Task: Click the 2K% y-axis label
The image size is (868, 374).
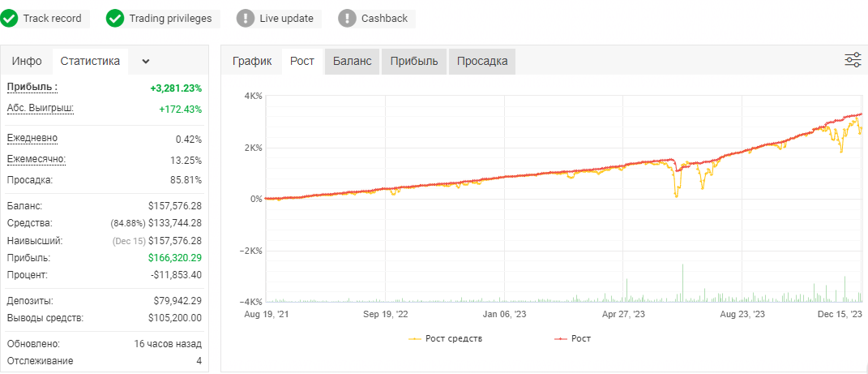Action: click(253, 148)
